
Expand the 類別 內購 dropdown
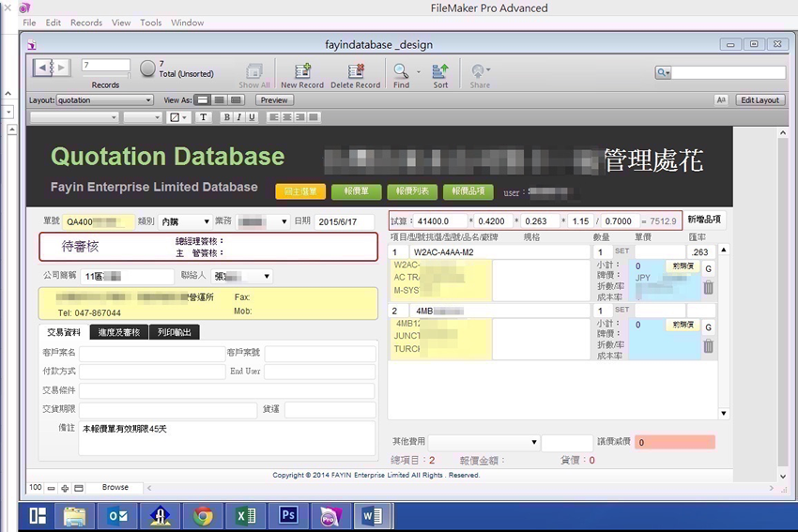click(x=186, y=222)
